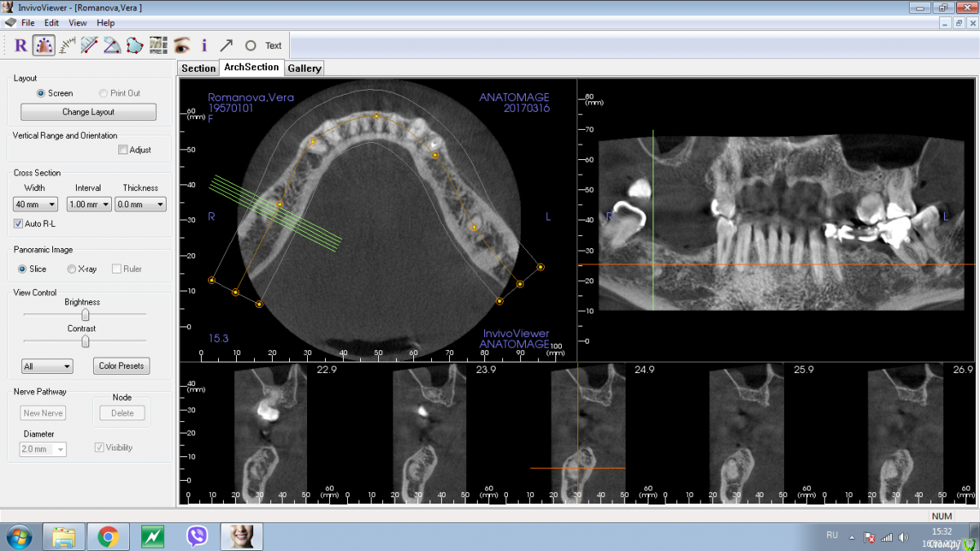
Task: Select the arrow annotation tool
Action: pyautogui.click(x=226, y=46)
